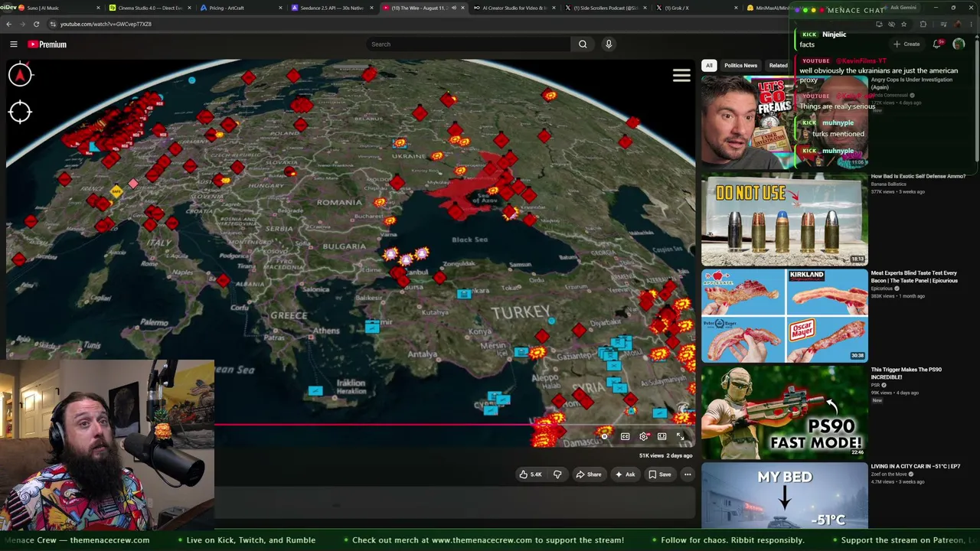Click the YouTube search magnifier button

point(583,44)
